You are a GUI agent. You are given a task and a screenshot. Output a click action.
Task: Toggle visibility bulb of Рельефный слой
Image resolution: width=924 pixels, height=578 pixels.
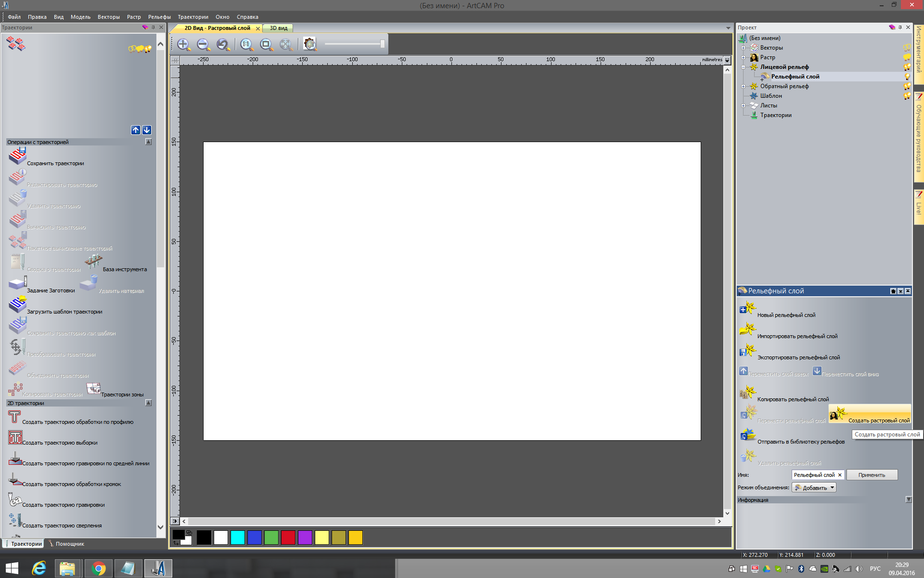point(907,77)
